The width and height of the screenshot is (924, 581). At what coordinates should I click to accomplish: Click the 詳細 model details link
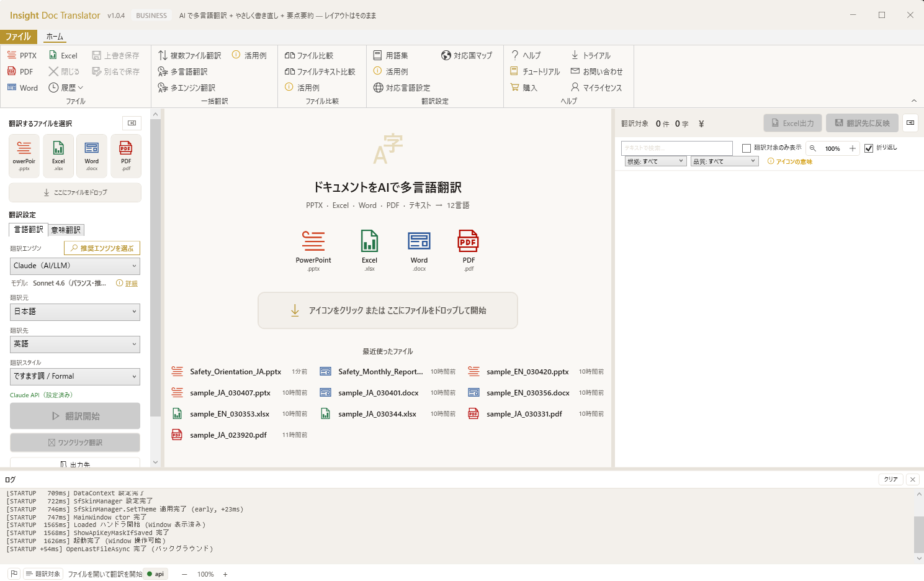coord(132,283)
